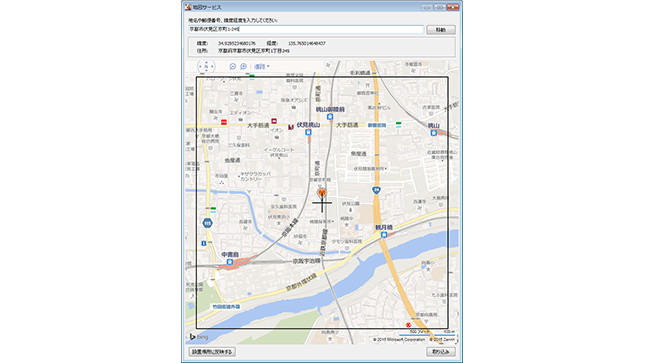646x363 pixels.
Task: Click the map zoom in button
Action: coord(243,66)
